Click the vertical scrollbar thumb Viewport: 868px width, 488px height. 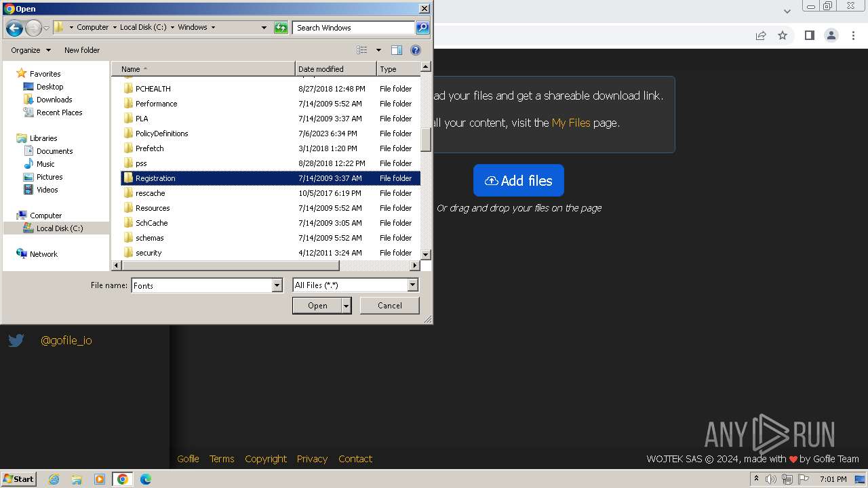tap(426, 140)
